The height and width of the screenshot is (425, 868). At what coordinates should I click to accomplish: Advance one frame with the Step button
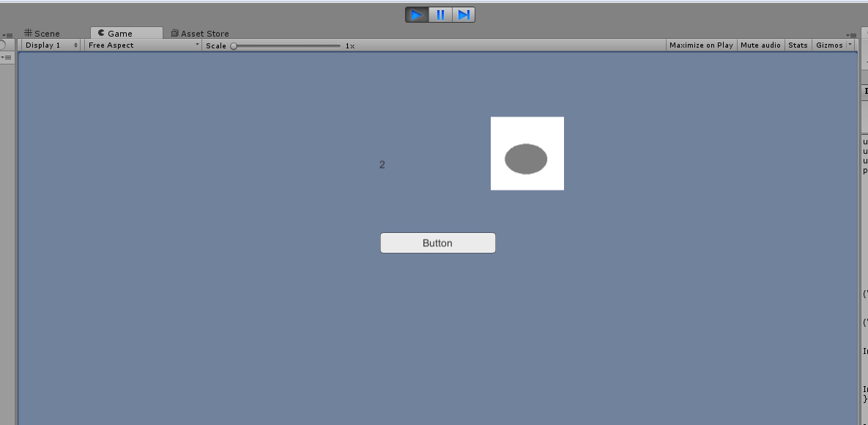[x=464, y=15]
